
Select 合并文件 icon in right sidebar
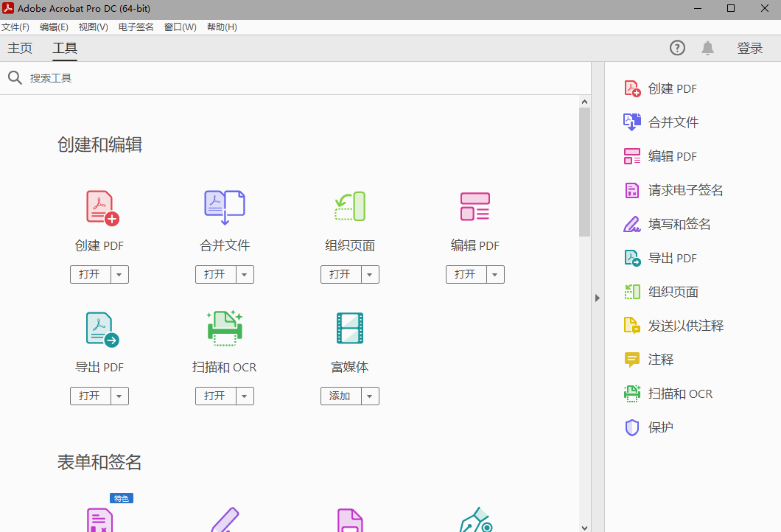pyautogui.click(x=632, y=122)
